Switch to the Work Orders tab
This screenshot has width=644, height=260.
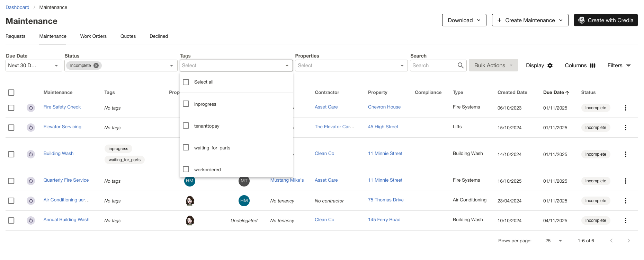(x=93, y=36)
